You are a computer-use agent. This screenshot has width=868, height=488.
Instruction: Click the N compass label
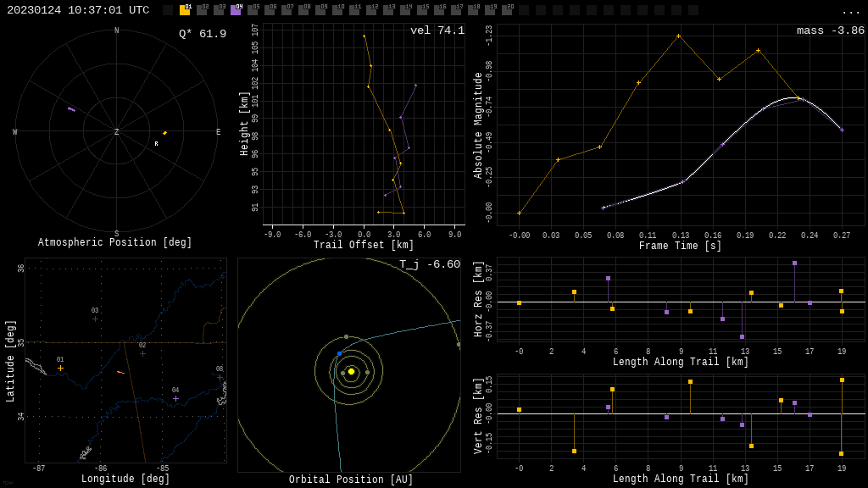[x=116, y=30]
